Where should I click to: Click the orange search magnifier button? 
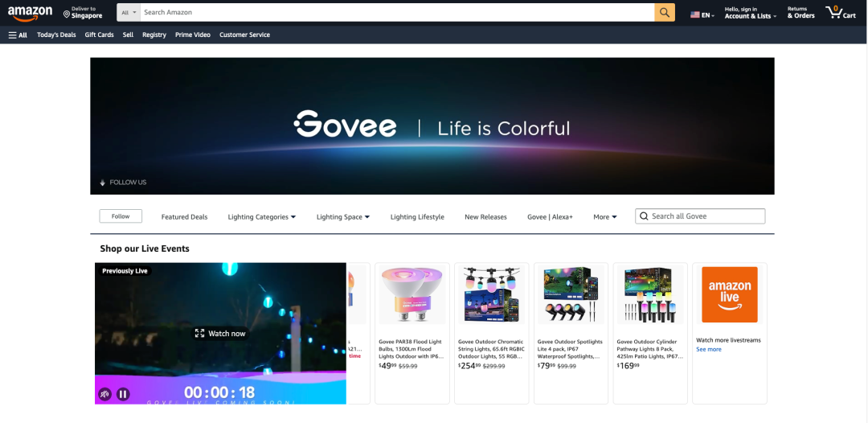pos(665,12)
